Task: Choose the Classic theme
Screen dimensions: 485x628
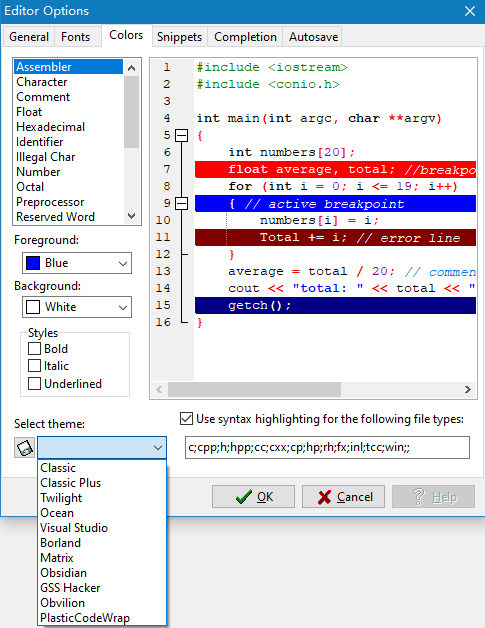Action: 102,468
